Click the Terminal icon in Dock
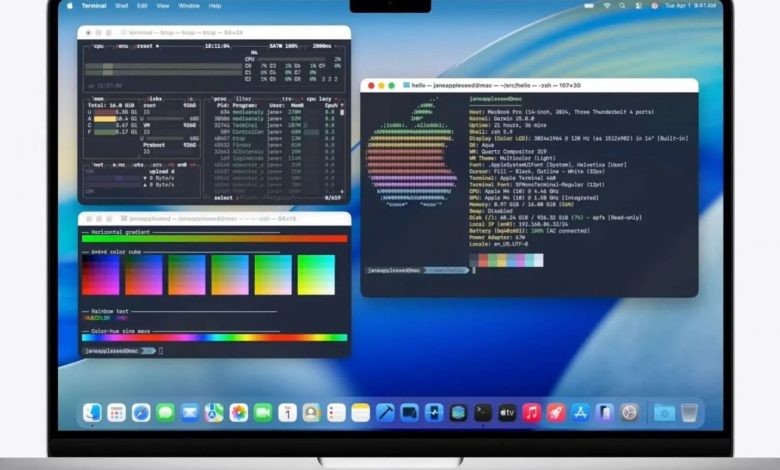The image size is (780, 470). pos(483,412)
